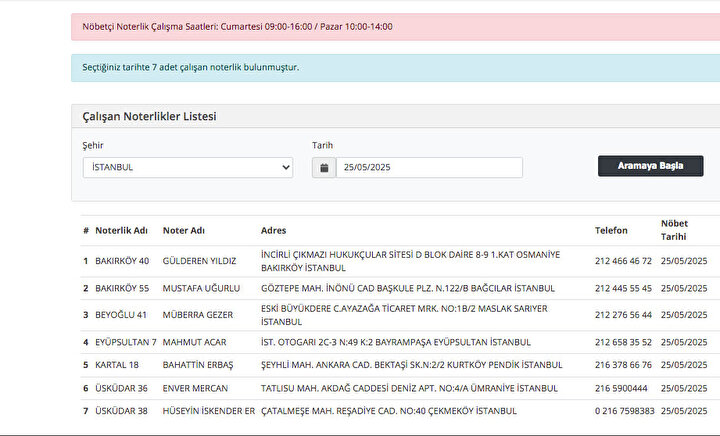Click phone number 212 445 55 45

tap(623, 288)
